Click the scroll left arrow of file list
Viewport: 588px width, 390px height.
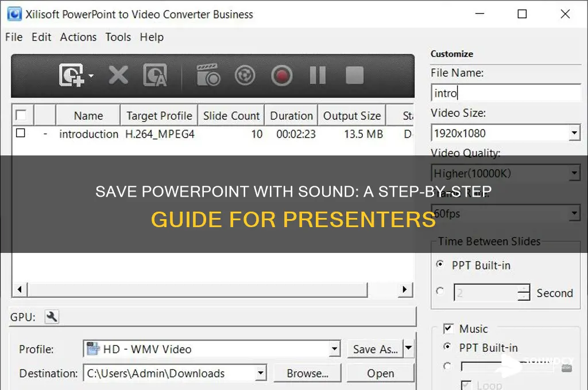[20, 289]
